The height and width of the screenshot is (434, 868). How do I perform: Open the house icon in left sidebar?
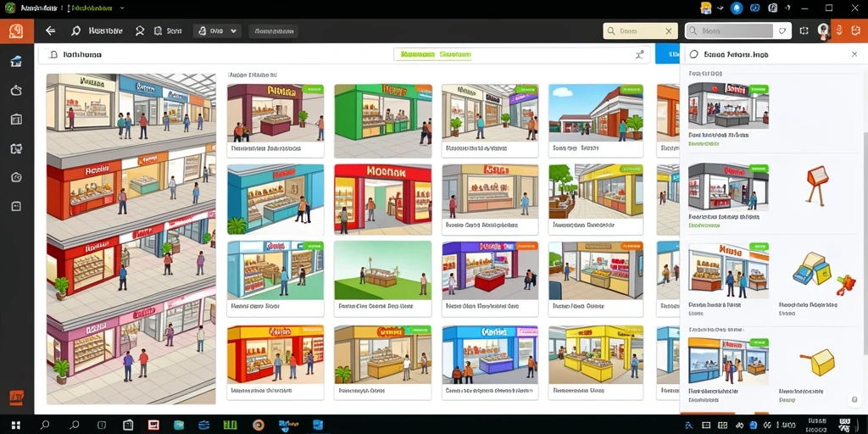coord(16,61)
